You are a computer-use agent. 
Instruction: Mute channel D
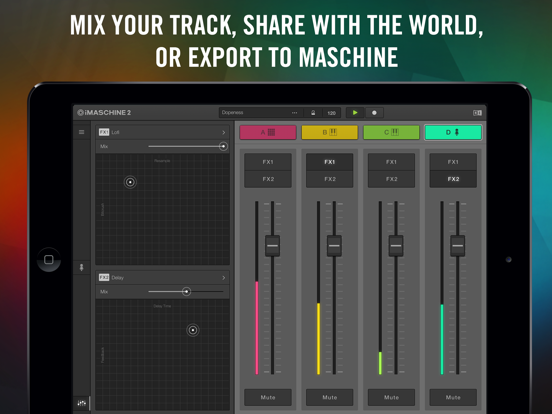coord(453,397)
